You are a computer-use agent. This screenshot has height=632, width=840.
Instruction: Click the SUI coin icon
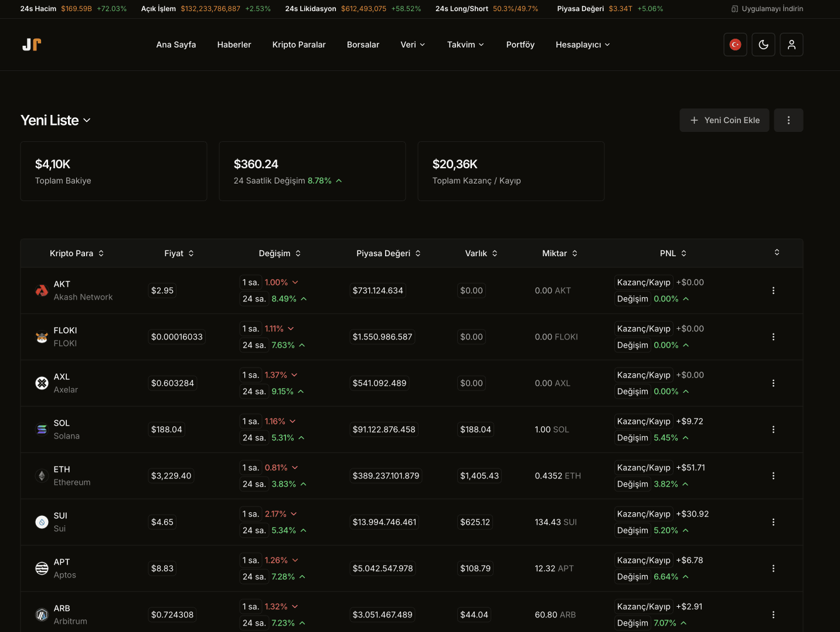[x=42, y=522]
